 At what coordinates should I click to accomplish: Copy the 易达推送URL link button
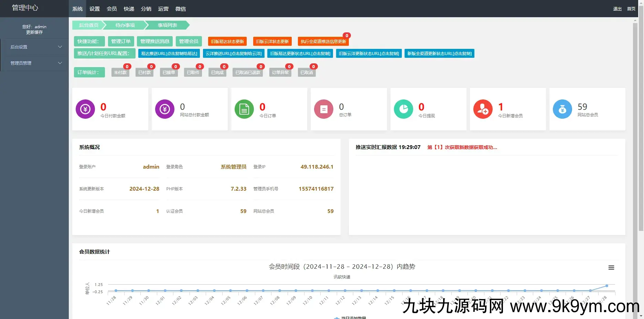(x=169, y=54)
